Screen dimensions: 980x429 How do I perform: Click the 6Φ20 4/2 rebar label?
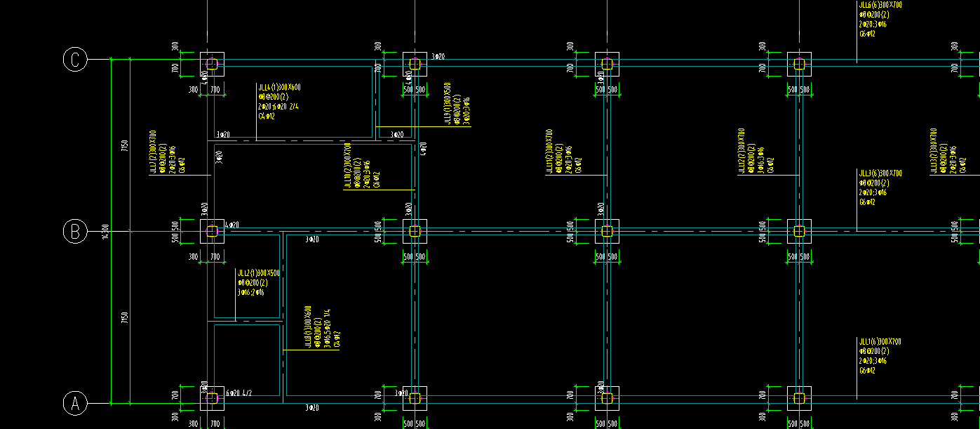click(x=239, y=393)
